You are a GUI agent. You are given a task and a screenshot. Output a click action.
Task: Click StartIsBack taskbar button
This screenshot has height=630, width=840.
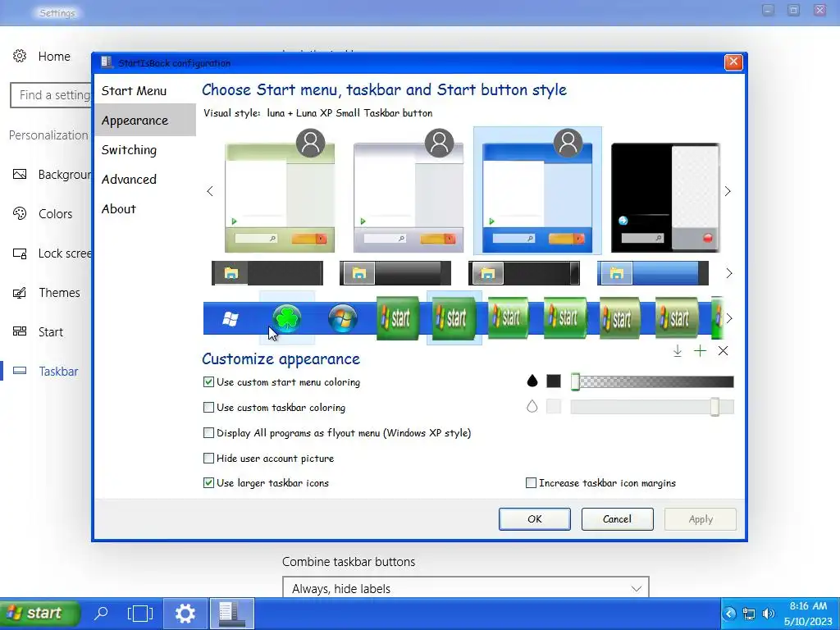click(231, 614)
